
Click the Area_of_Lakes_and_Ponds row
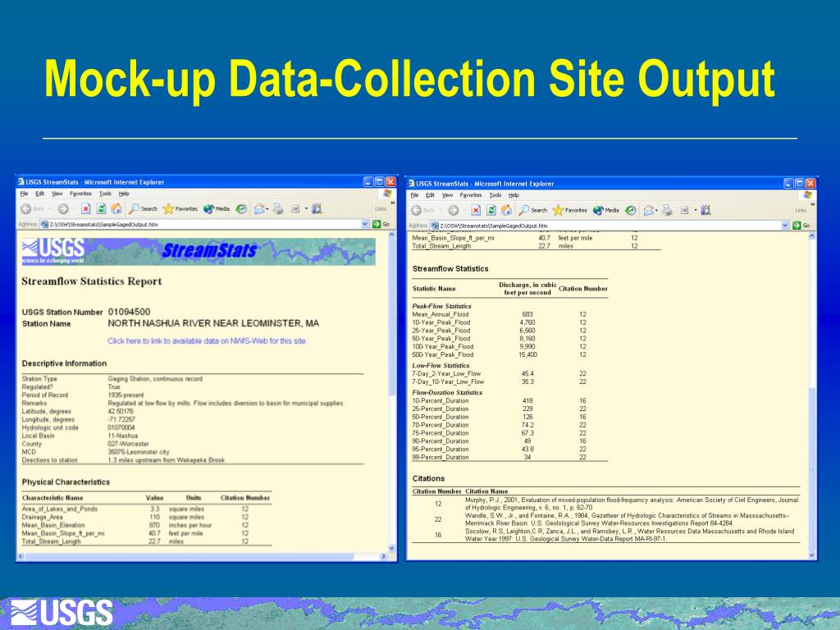pyautogui.click(x=146, y=509)
